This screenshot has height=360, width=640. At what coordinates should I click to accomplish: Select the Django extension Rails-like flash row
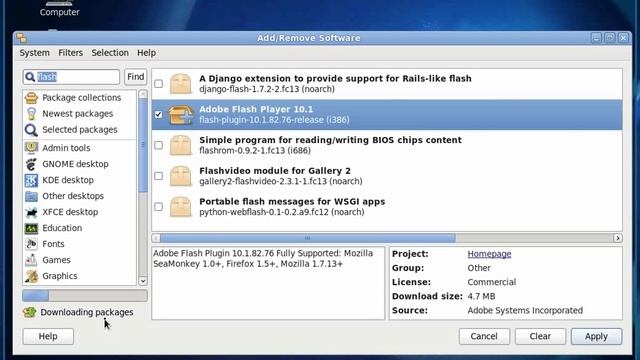(x=387, y=84)
